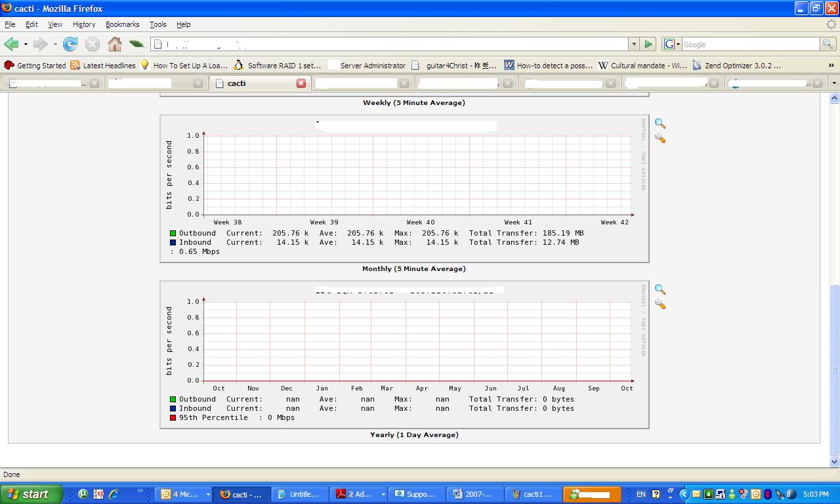
Task: Click the gray Stop loading button
Action: pyautogui.click(x=93, y=44)
